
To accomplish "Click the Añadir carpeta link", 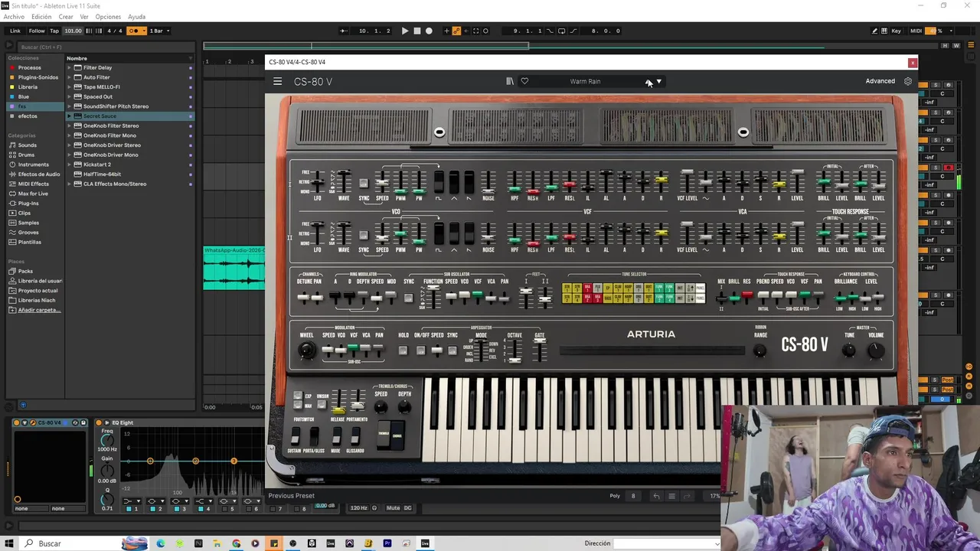I will (x=38, y=310).
